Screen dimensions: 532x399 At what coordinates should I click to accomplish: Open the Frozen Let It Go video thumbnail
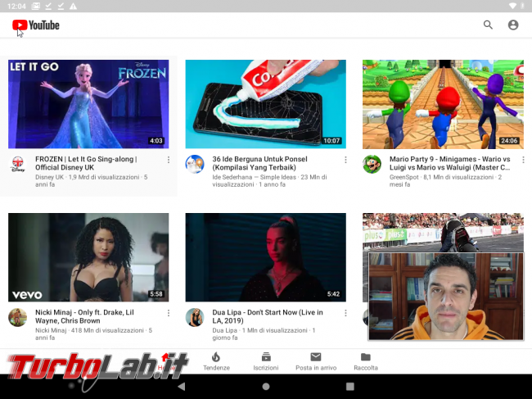(x=88, y=104)
